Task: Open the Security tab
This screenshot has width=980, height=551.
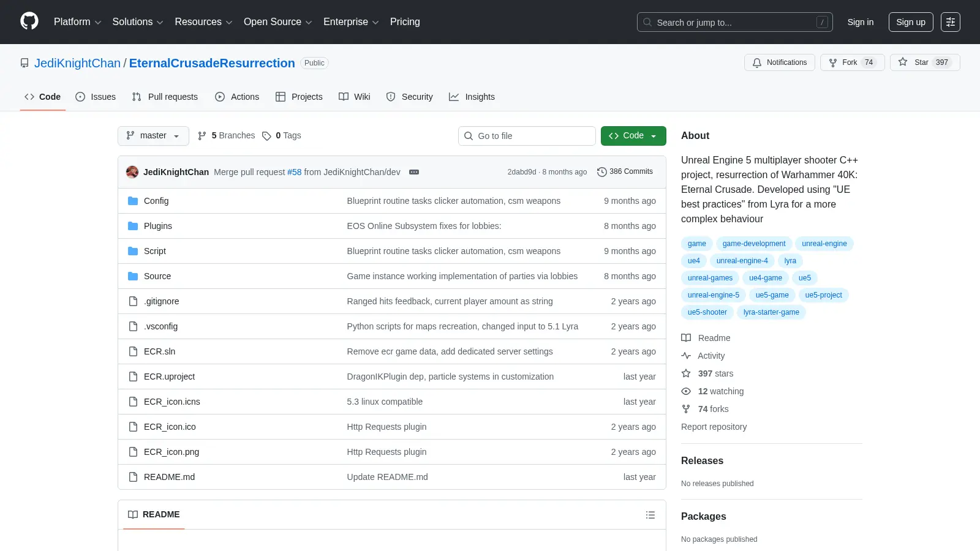Action: pos(409,97)
